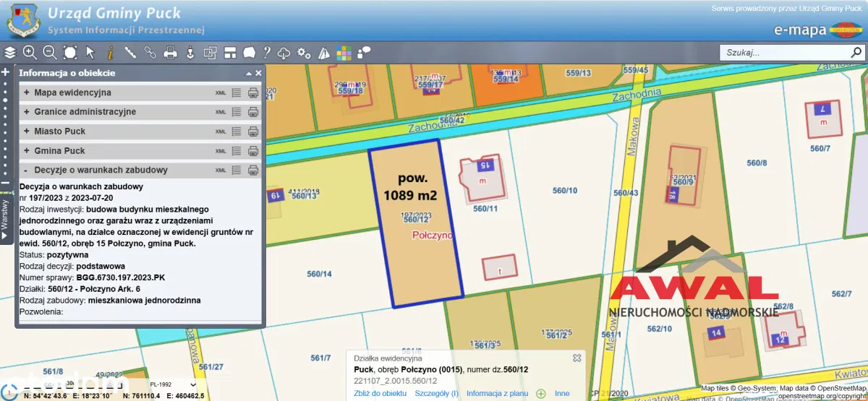Image resolution: width=868 pixels, height=401 pixels.
Task: Activate the object information 'i' tool
Action: pyautogui.click(x=110, y=52)
